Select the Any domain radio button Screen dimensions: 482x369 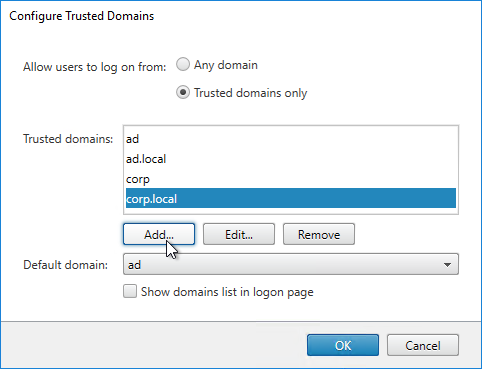(x=183, y=64)
